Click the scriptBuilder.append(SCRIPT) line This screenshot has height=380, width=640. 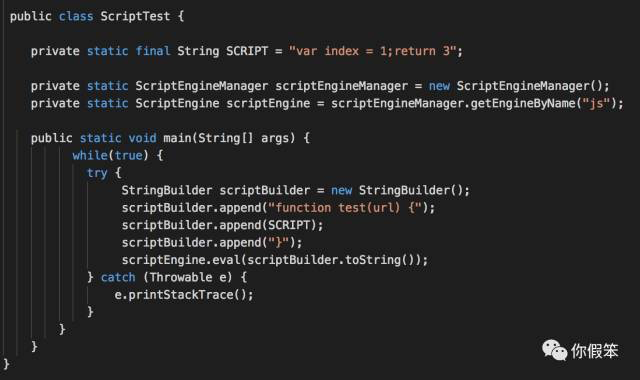[222, 225]
